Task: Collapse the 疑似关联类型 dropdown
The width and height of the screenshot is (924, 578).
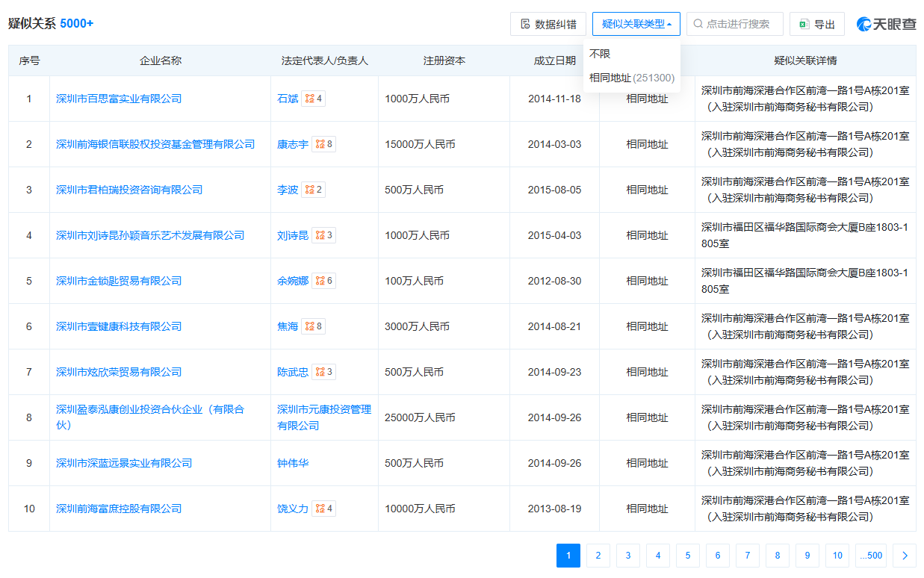Action: pyautogui.click(x=636, y=24)
